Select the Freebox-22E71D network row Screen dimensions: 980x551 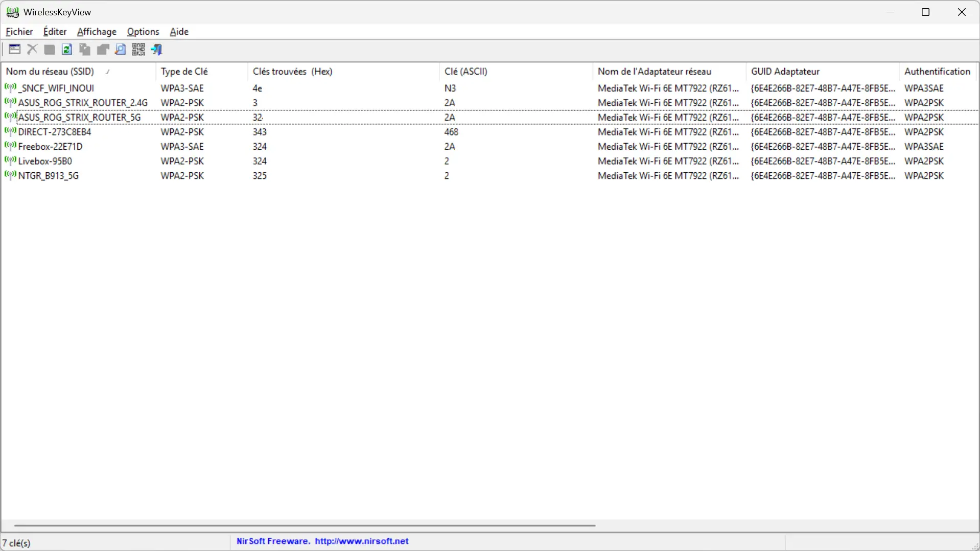[x=490, y=146]
